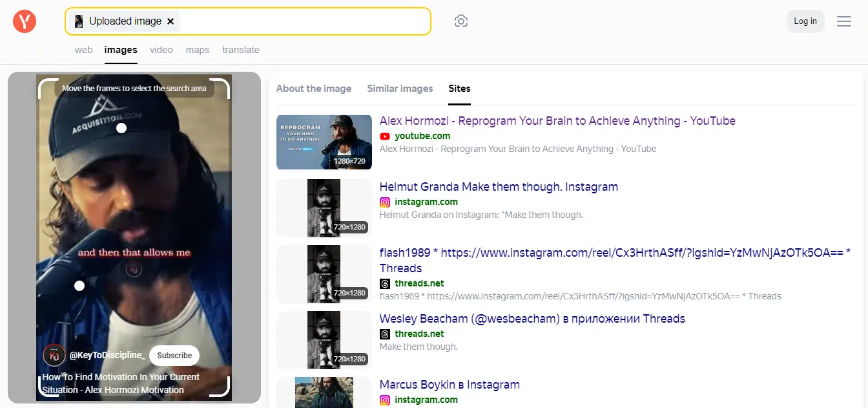The width and height of the screenshot is (868, 408).
Task: Click the KeyToDiscipline channel avatar icon
Action: [54, 355]
